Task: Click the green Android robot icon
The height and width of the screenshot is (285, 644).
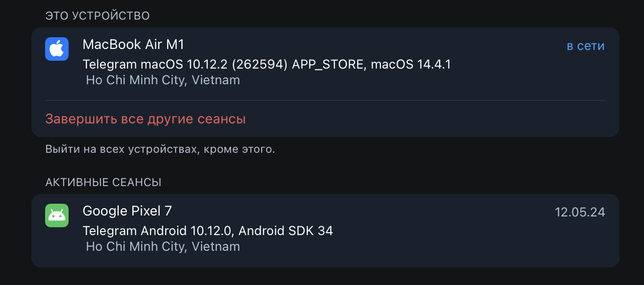Action: point(57,215)
